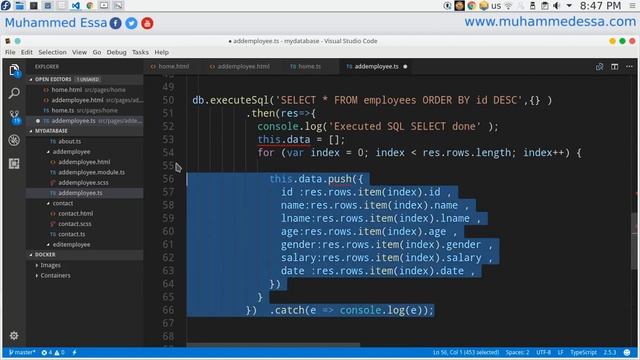Open the Tasks menu
Viewport: 640px width, 360px height.
tap(140, 52)
